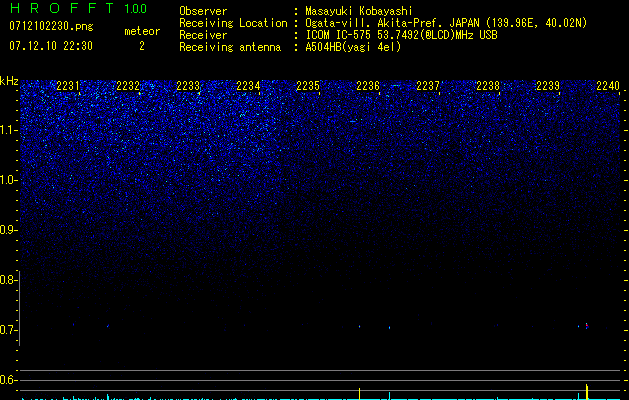629x400 pixels.
Task: Click the 0.7 kHz frequency label
Action: point(7,330)
